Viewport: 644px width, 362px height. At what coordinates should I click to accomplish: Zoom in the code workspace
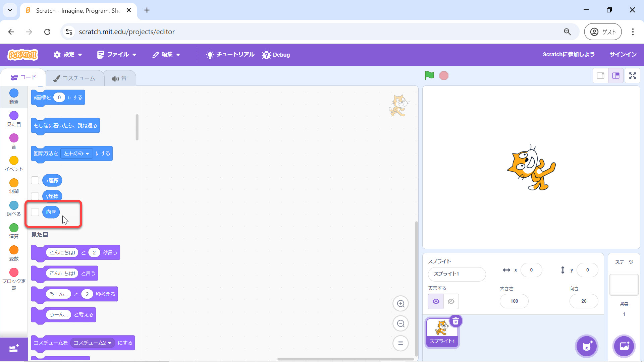click(400, 304)
